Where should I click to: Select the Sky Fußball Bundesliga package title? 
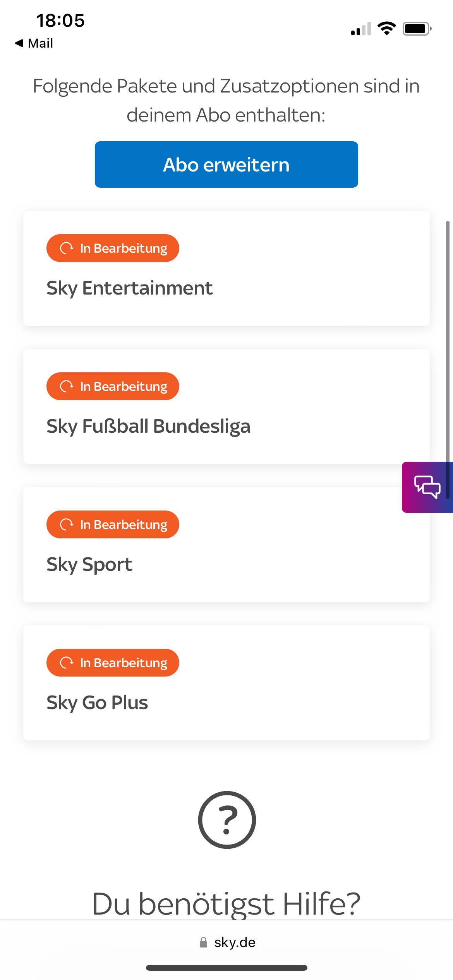(x=148, y=426)
